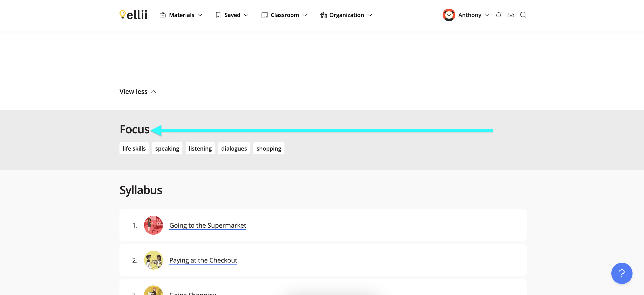Open Going to the Supermarket lesson
This screenshot has height=295, width=644.
click(x=208, y=225)
